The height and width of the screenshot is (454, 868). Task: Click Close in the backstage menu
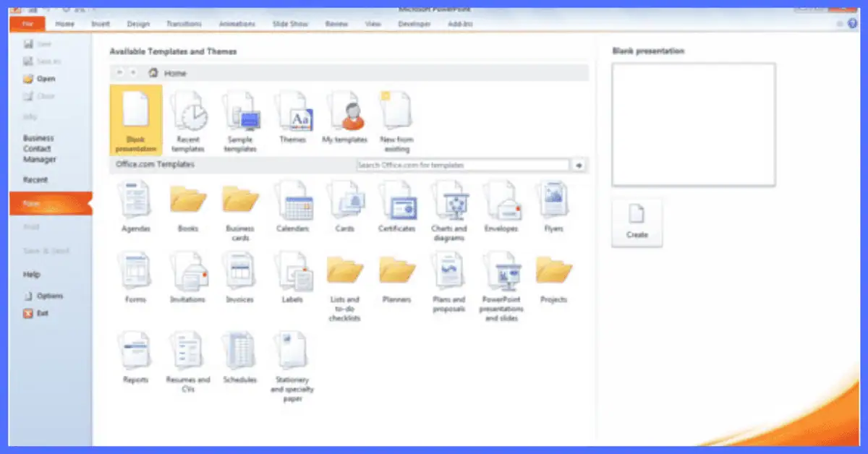(40, 96)
